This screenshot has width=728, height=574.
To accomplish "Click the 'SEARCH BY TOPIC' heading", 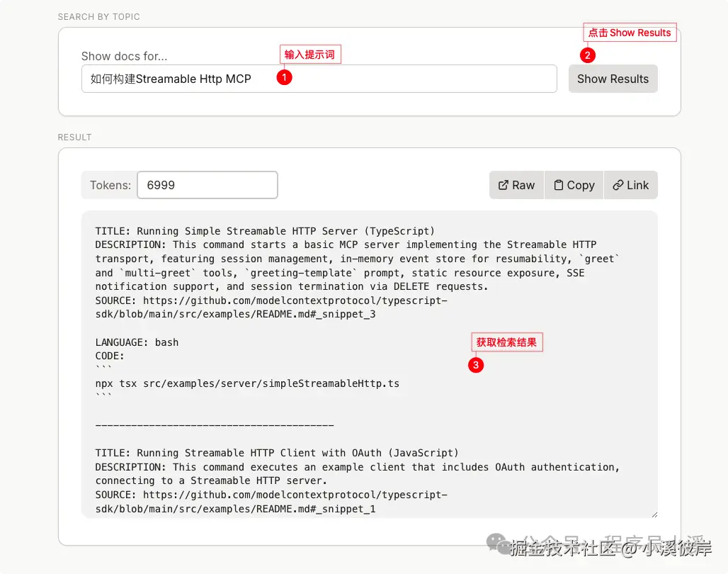I will (x=99, y=17).
